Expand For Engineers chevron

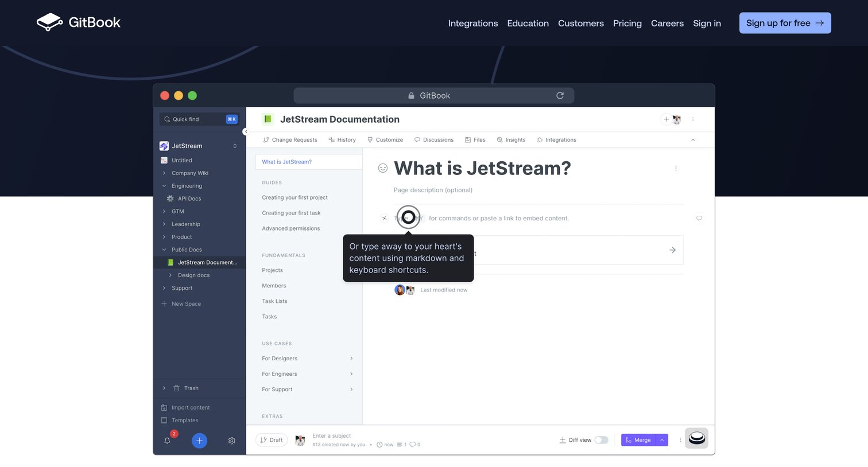351,374
